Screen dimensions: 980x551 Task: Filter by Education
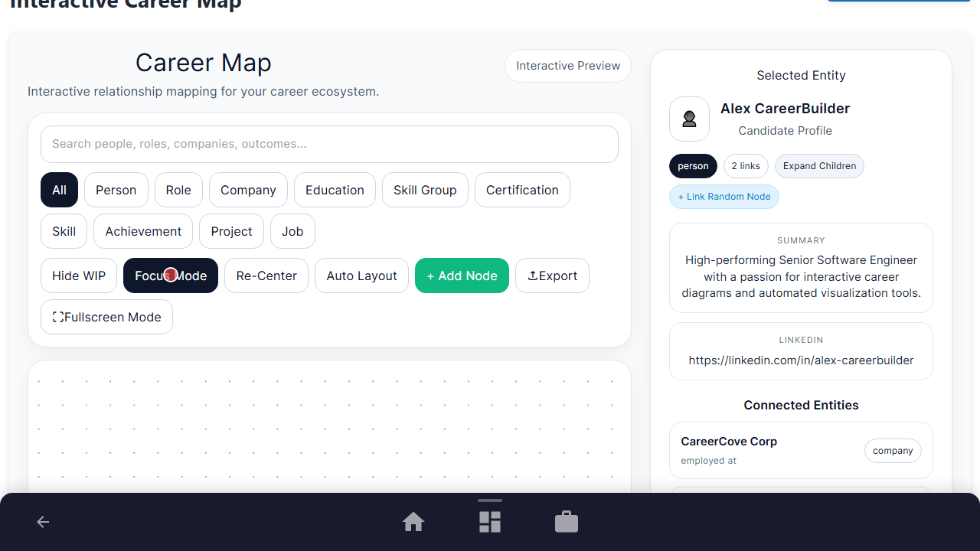335,190
